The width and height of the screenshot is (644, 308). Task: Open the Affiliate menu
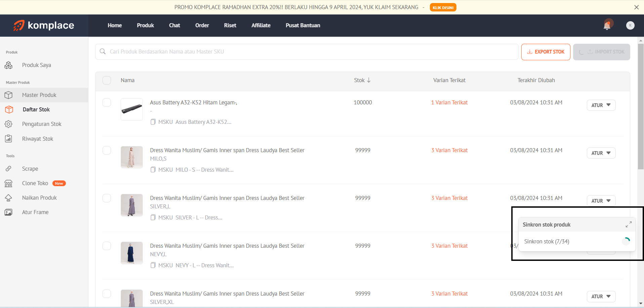261,25
